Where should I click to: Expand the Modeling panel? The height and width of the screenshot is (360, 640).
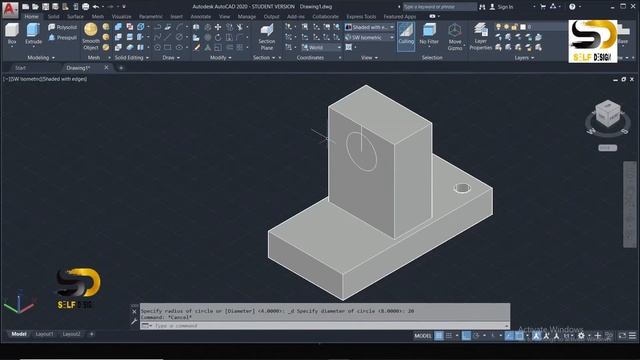click(x=41, y=58)
